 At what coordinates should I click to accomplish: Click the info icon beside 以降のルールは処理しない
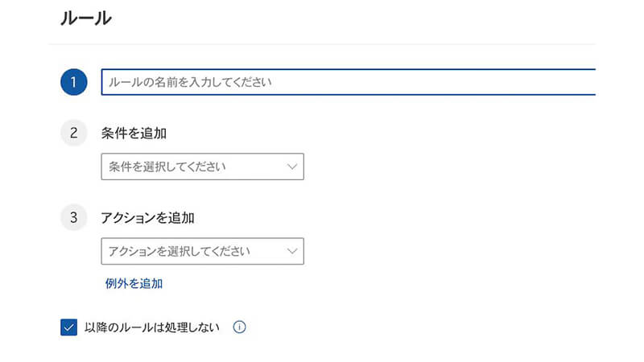238,327
